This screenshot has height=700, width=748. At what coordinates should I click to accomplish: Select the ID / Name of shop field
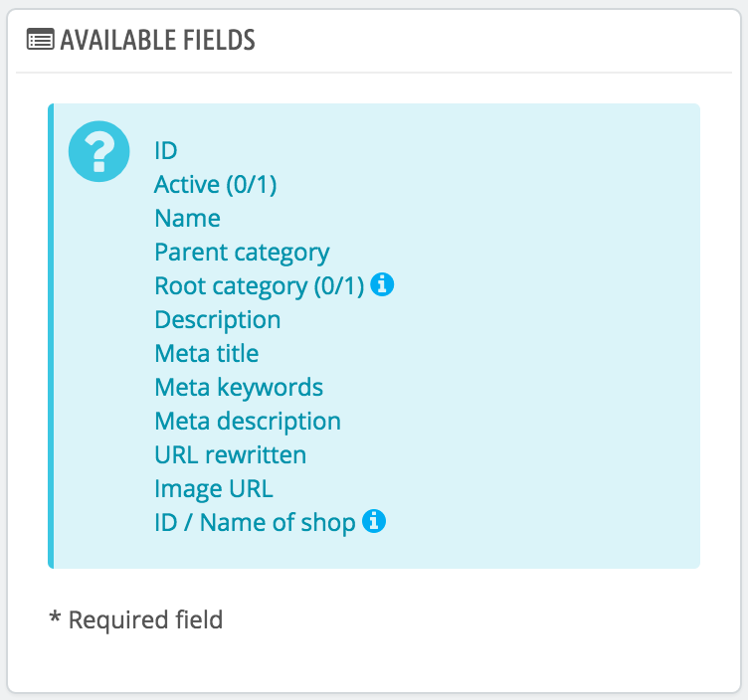pyautogui.click(x=255, y=523)
